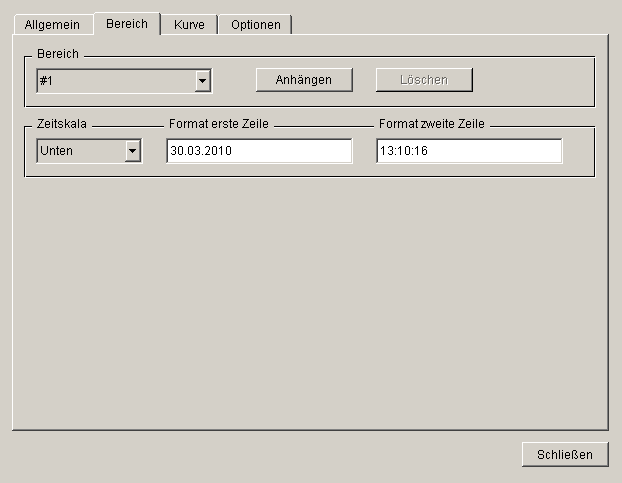Select the Bereich tab
The width and height of the screenshot is (622, 483).
pyautogui.click(x=126, y=24)
